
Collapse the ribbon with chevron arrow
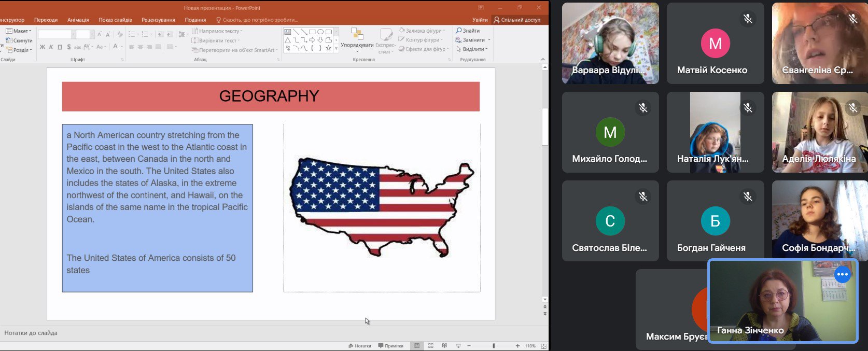point(543,60)
